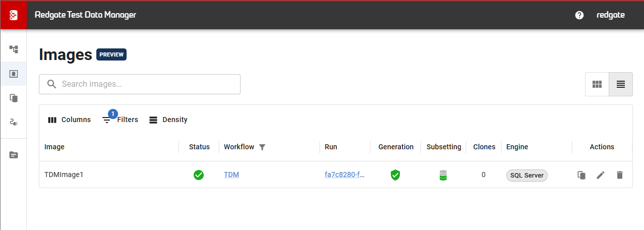Image resolution: width=644 pixels, height=230 pixels.
Task: Open the folder sidebar icon at bottom
Action: point(14,155)
